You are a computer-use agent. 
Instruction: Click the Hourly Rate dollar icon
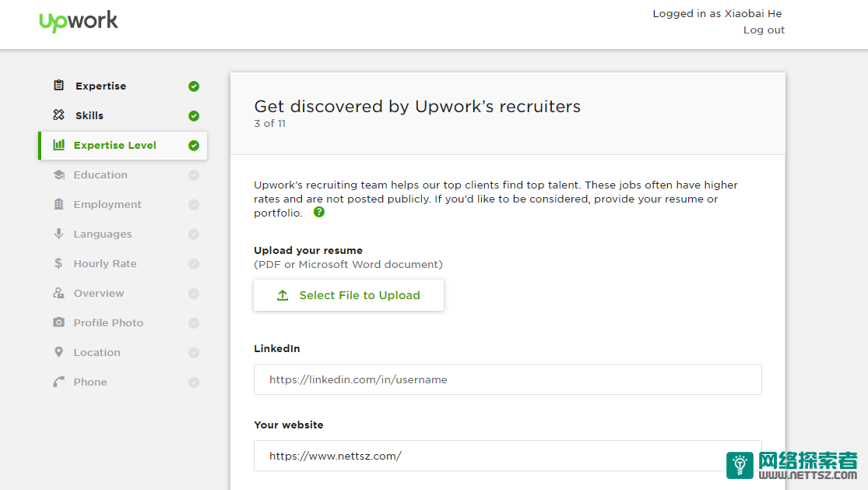(x=58, y=263)
